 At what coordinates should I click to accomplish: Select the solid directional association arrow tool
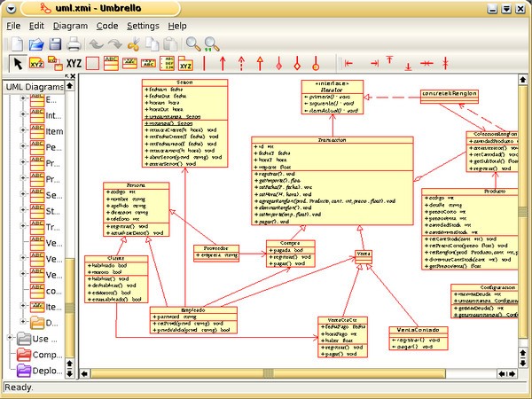tap(223, 64)
